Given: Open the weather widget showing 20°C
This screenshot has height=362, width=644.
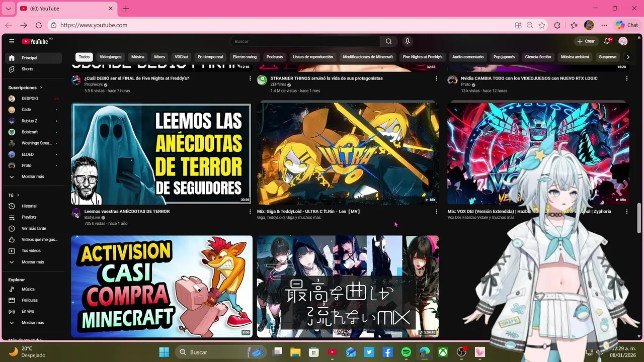Looking at the screenshot, I should [x=28, y=352].
